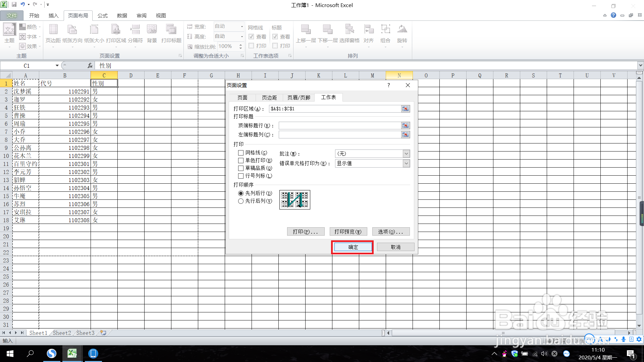
Task: Switch to the 页眉/页脚 tab
Action: point(299,97)
